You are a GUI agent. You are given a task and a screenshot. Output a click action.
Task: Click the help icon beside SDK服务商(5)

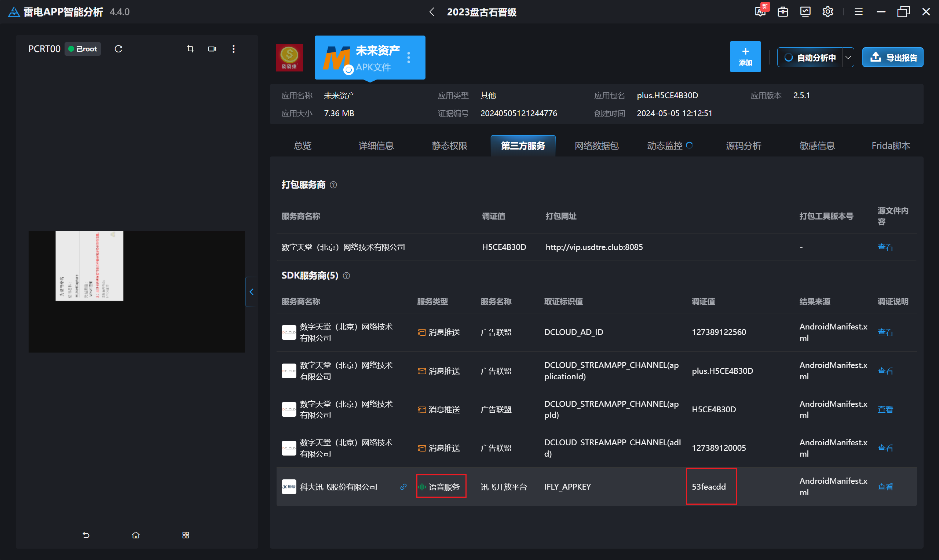tap(346, 276)
